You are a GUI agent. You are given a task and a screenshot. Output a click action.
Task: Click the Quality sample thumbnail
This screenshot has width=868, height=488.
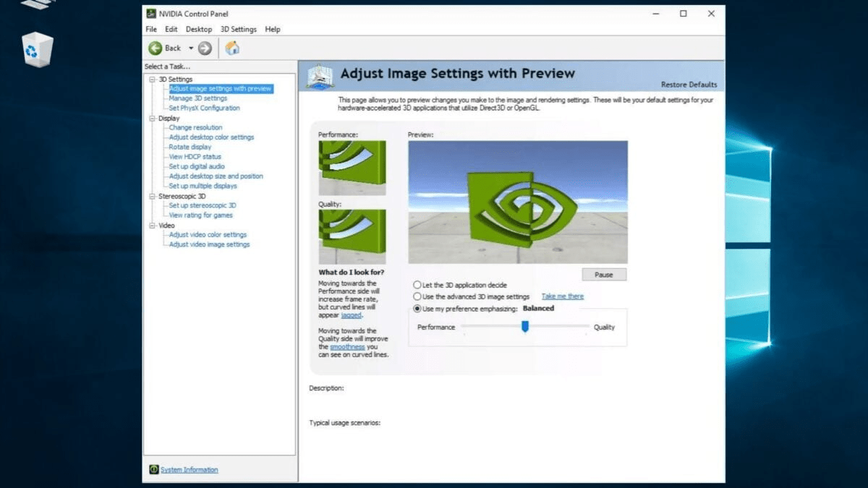pyautogui.click(x=352, y=236)
